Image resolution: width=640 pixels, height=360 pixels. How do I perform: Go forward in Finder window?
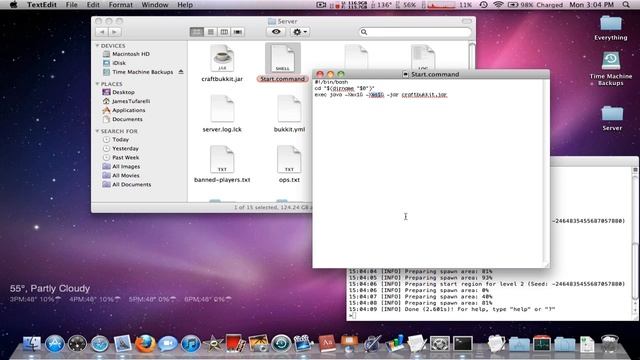(x=115, y=32)
